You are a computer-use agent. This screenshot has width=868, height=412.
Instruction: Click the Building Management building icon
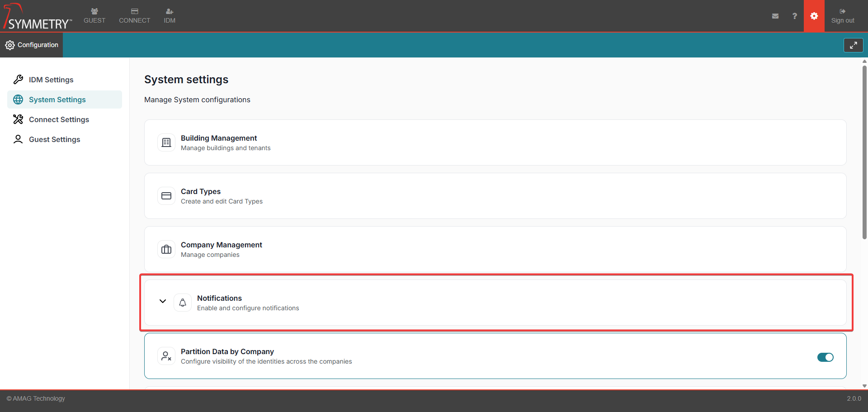point(166,142)
